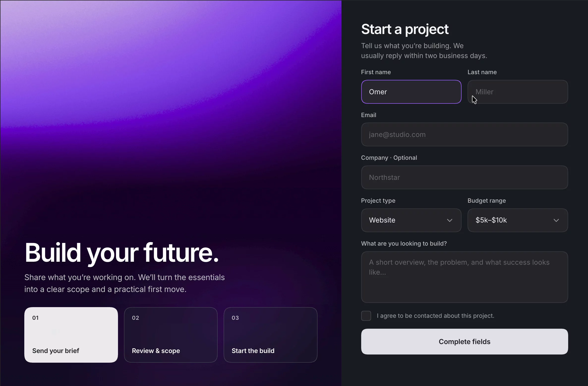Click the Project type chevron arrow

449,220
